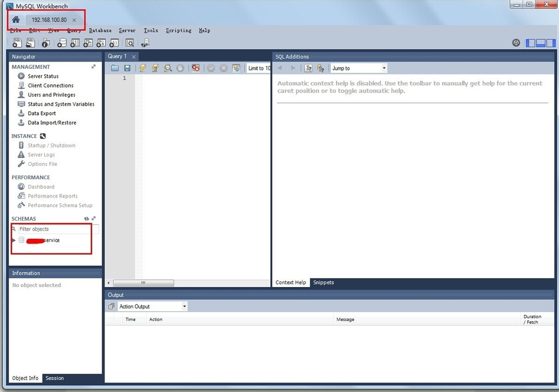Create a new schema icon

(61, 43)
